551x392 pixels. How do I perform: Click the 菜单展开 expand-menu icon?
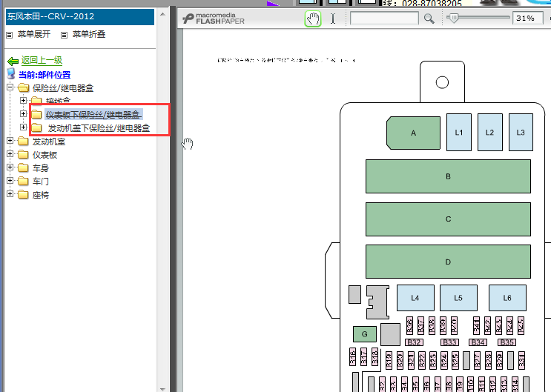click(10, 35)
